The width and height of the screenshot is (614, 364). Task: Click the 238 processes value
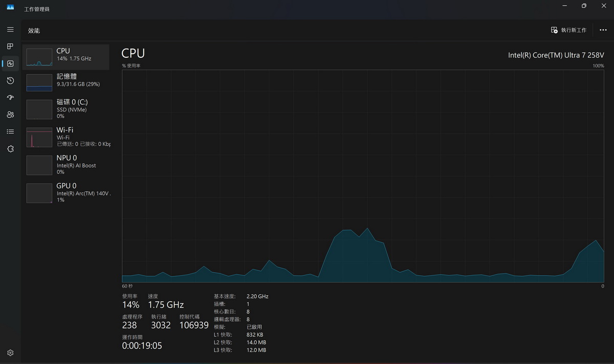pos(129,325)
